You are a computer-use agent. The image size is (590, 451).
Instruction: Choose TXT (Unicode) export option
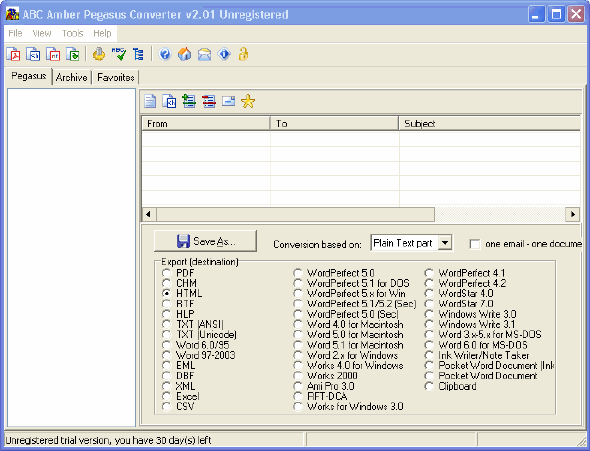(x=166, y=334)
